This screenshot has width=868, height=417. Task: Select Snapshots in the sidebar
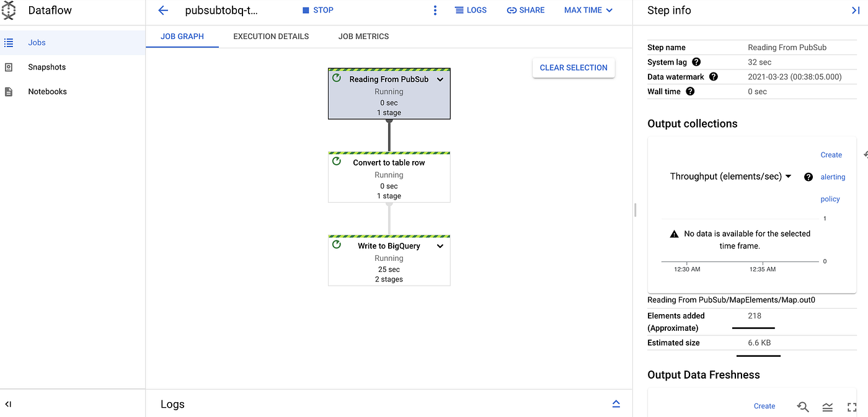point(73,67)
